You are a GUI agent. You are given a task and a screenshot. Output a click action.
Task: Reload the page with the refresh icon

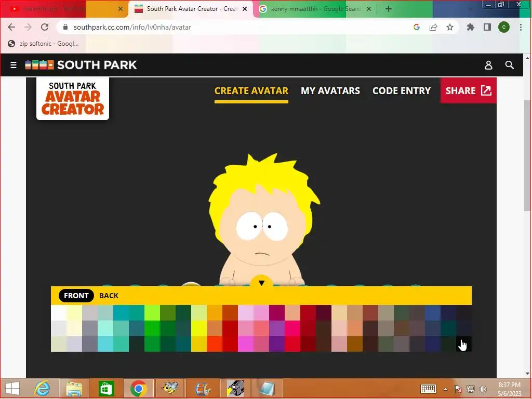[45, 27]
